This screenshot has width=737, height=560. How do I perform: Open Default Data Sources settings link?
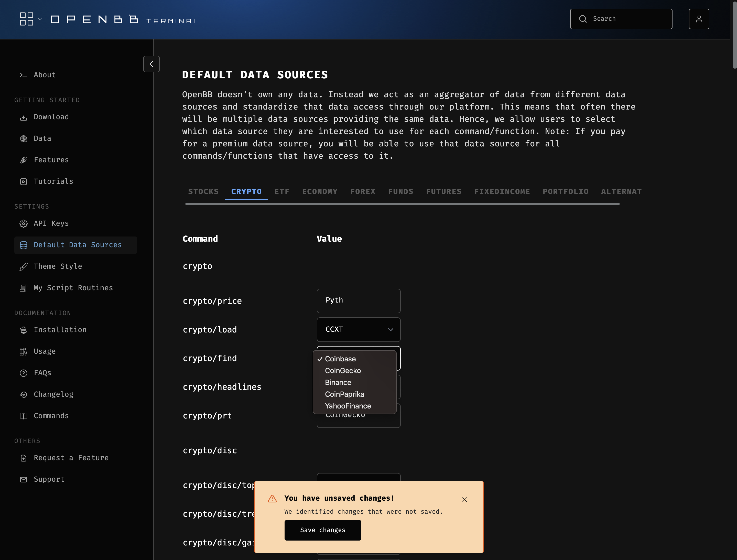tap(76, 245)
